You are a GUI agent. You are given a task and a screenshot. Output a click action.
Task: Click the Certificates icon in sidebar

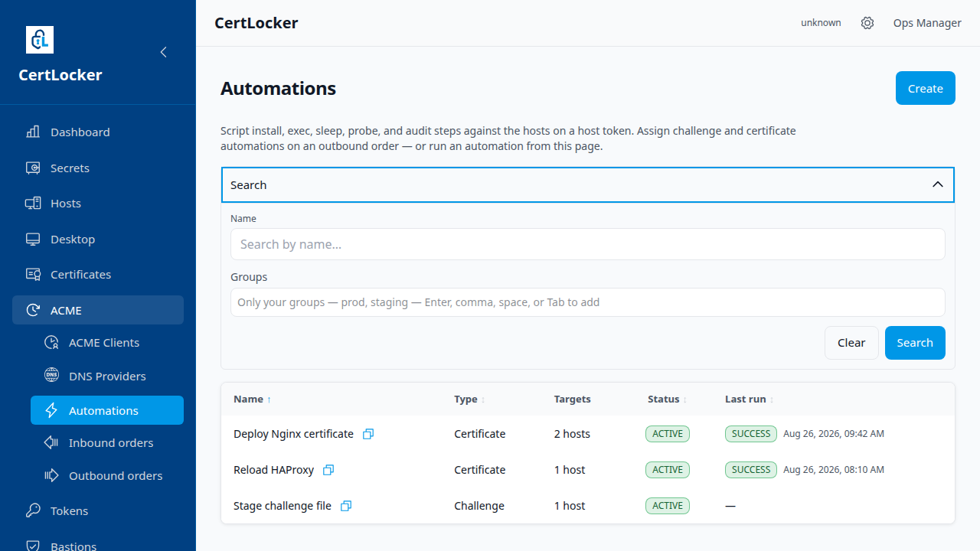tap(33, 275)
